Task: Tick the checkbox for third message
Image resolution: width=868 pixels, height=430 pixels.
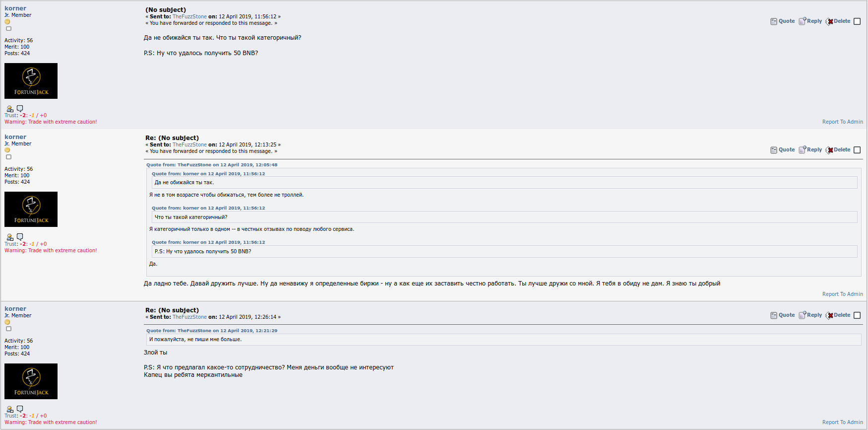Action: 857,315
